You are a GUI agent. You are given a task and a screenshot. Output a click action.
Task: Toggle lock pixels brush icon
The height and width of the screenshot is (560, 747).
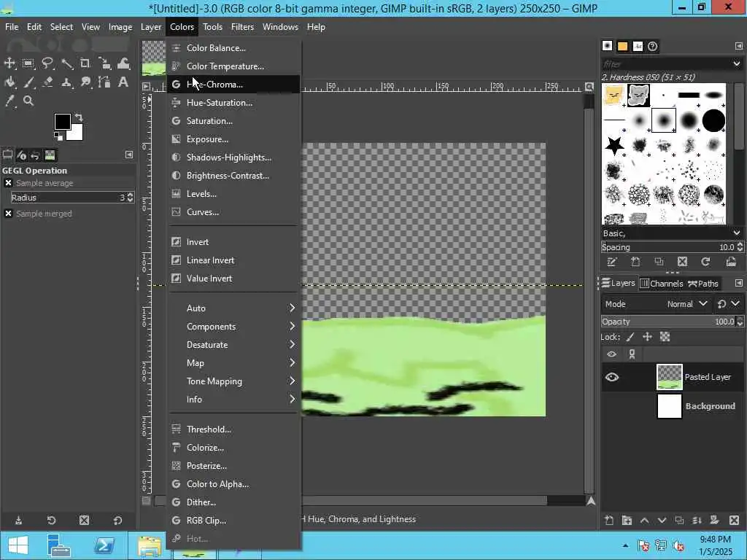[x=630, y=337]
